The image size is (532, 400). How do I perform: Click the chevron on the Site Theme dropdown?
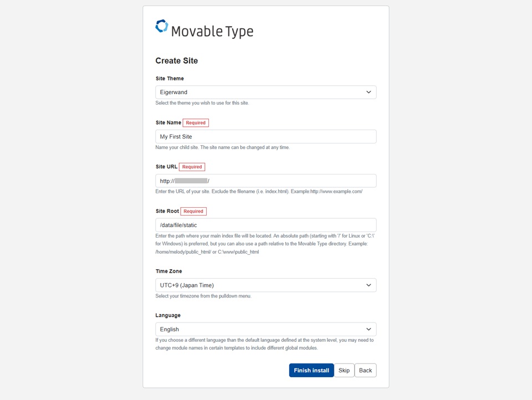[369, 91]
